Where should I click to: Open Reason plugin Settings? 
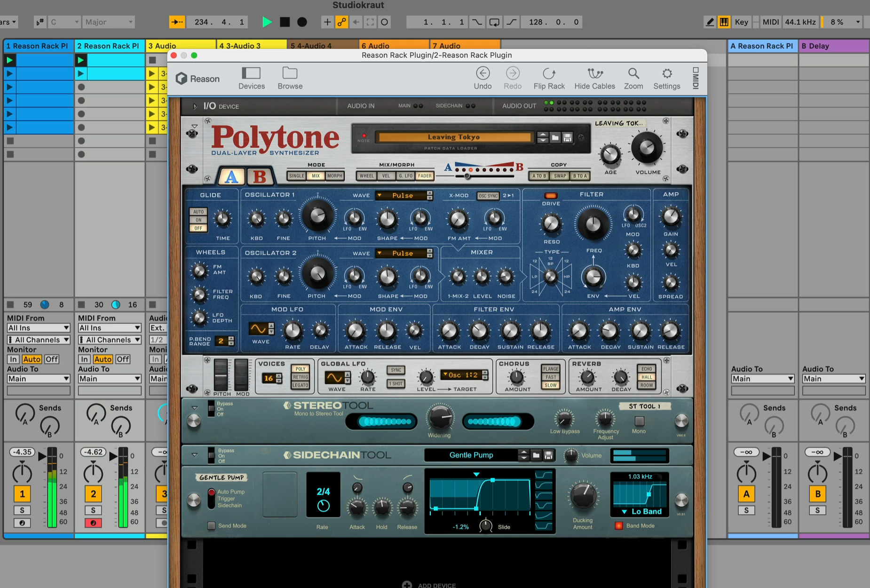click(666, 78)
